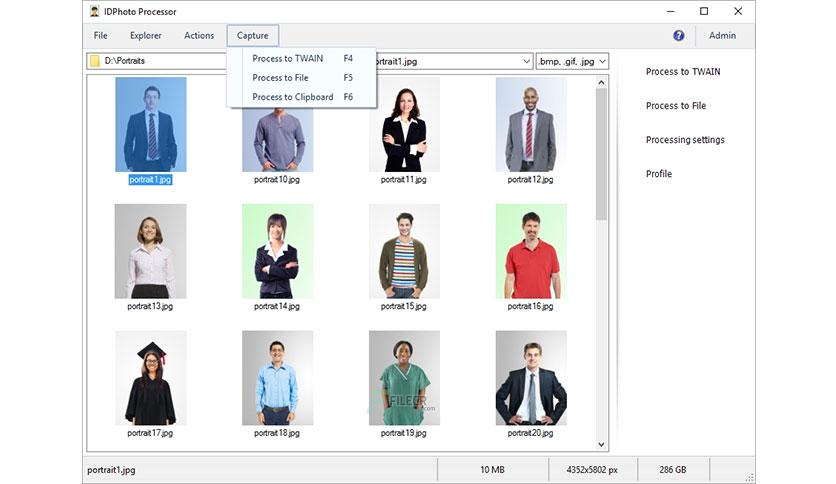The height and width of the screenshot is (484, 836).
Task: Click the scrollbar down arrow in thumbnail pane
Action: (601, 445)
